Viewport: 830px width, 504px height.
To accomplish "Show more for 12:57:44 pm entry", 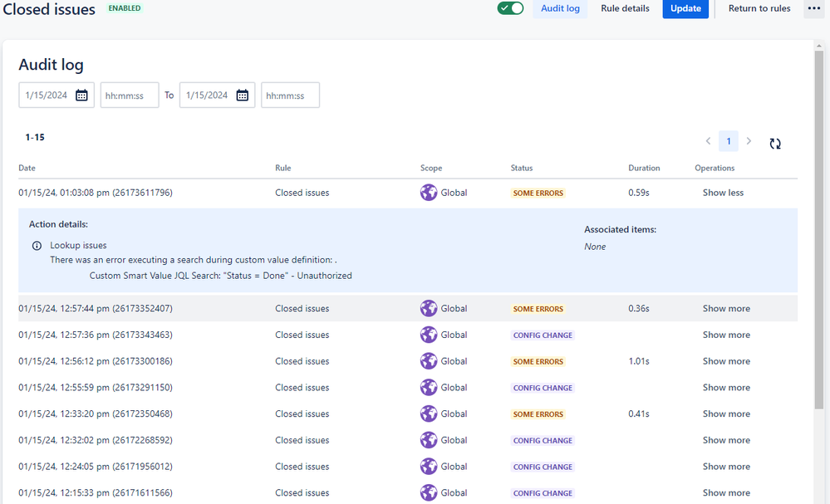I will click(x=726, y=308).
